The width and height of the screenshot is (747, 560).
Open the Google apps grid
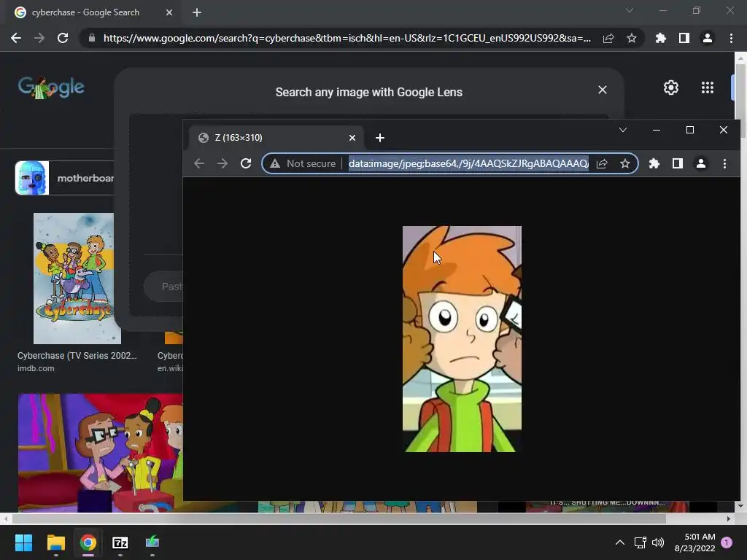[x=708, y=87]
